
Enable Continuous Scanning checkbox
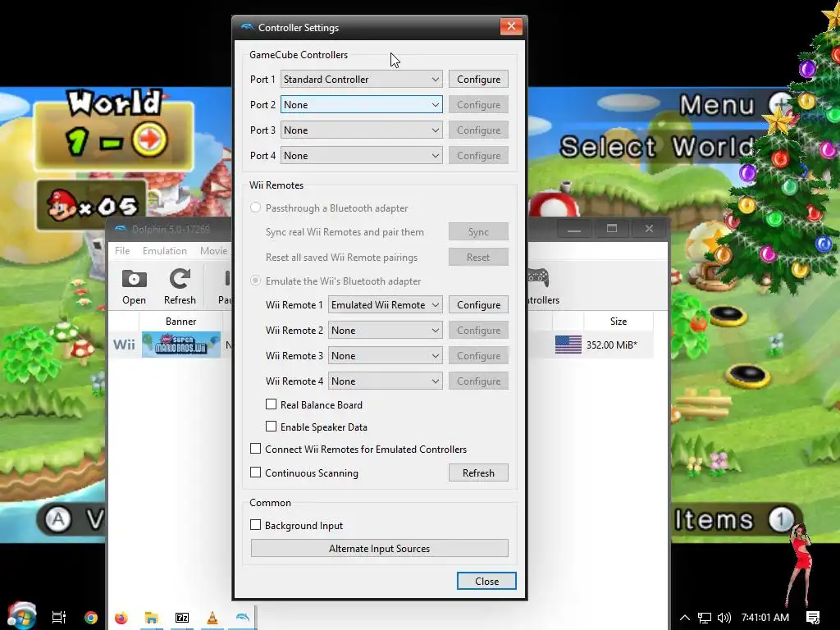click(x=256, y=472)
